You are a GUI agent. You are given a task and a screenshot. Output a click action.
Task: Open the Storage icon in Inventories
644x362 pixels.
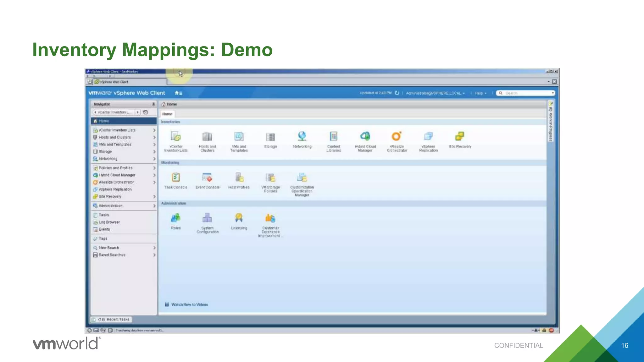pos(270,137)
